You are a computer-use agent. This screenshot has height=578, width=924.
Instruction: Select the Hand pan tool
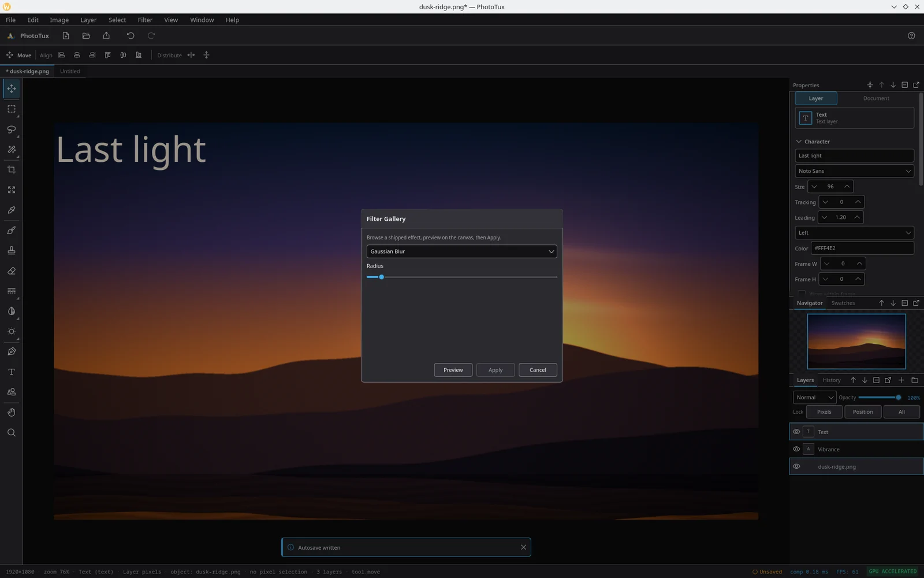(x=12, y=413)
